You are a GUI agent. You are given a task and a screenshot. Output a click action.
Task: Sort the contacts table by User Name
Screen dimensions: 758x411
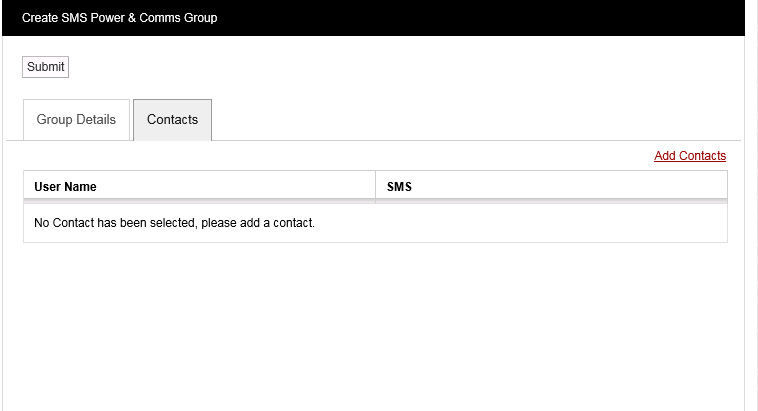click(x=65, y=187)
